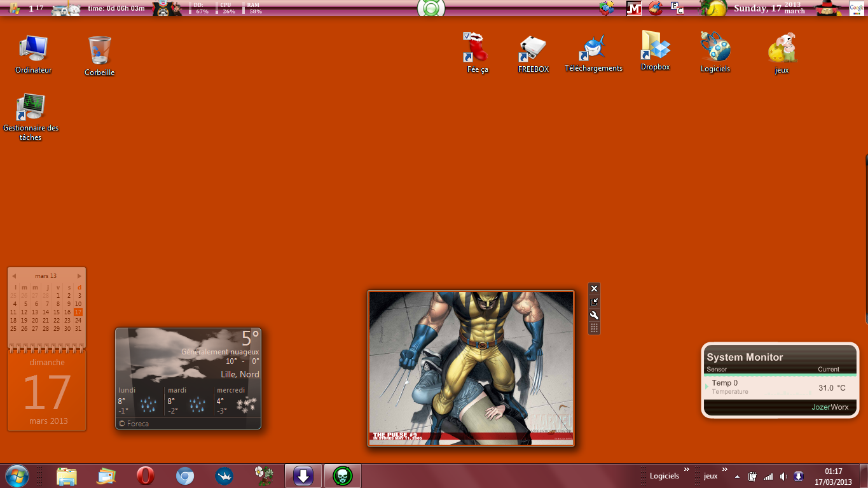Launch Gestionnaire des tâches shortcut
This screenshot has width=868, height=488.
point(31,116)
